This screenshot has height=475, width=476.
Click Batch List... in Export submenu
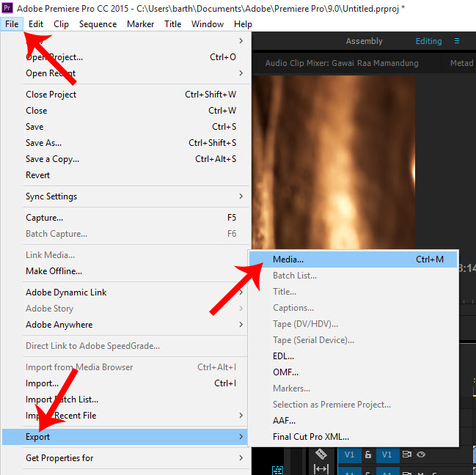tap(353, 276)
